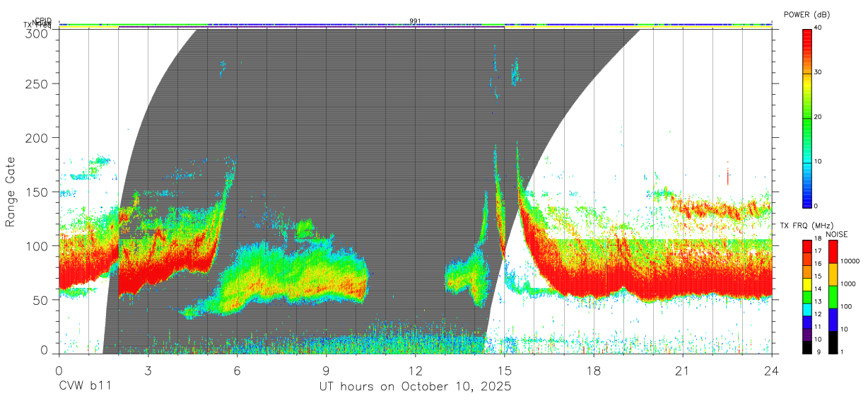Select the 15 tick label on x-axis
Screen dimensions: 868x401
(505, 371)
